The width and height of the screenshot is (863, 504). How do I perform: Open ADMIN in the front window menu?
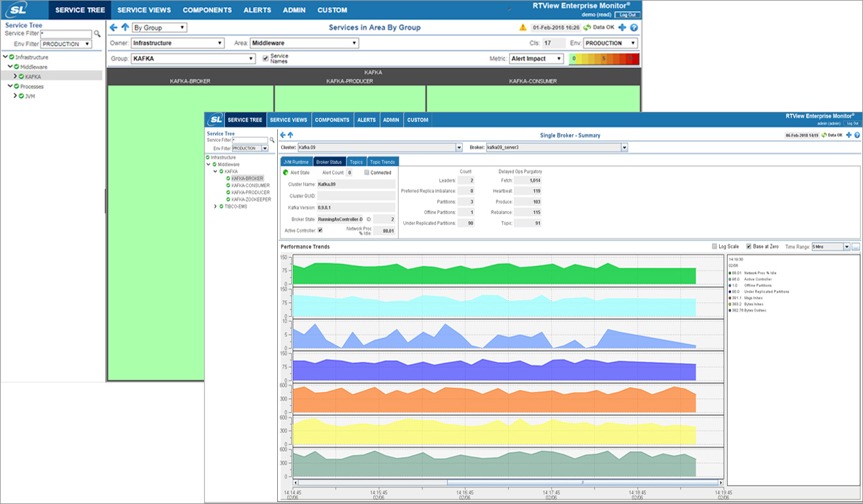click(391, 120)
